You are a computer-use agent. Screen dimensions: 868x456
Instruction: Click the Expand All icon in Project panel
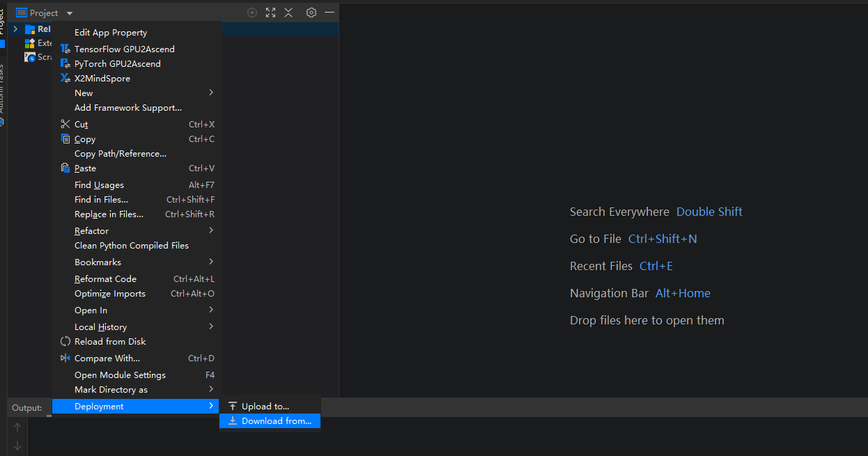(270, 13)
